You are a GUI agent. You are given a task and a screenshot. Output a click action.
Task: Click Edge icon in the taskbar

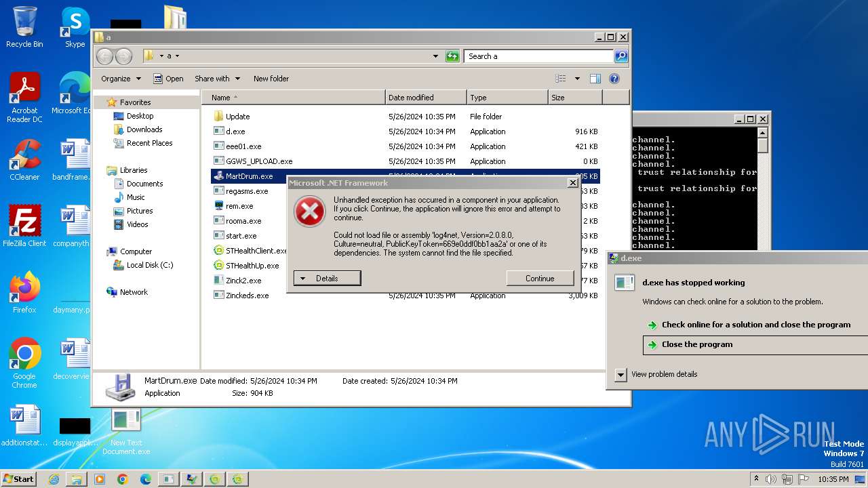click(145, 479)
